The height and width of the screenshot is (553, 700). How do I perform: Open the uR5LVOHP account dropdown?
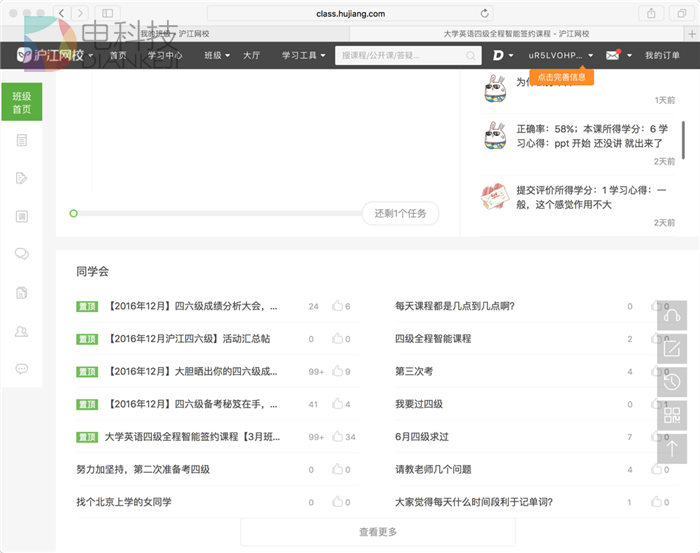coord(561,55)
